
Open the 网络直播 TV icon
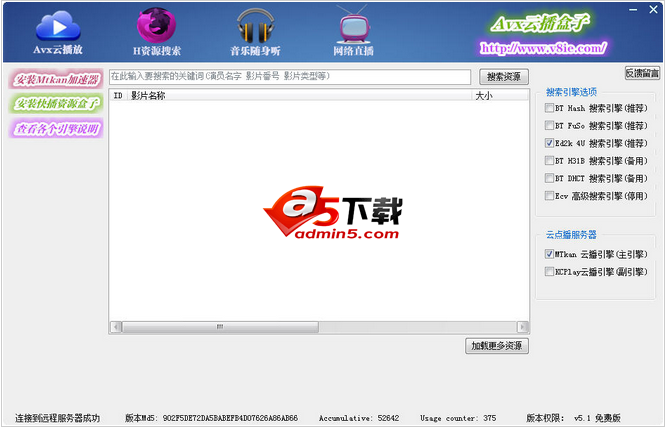353,33
